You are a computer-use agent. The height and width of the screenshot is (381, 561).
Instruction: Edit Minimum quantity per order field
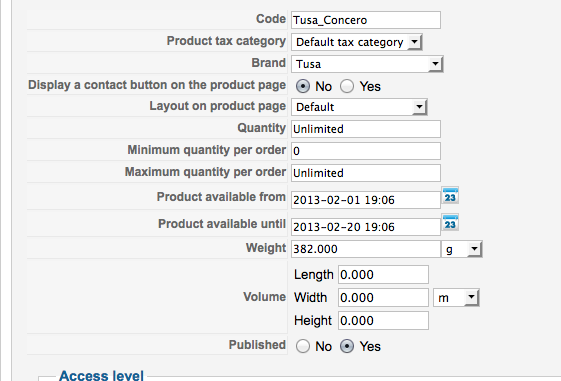point(366,151)
